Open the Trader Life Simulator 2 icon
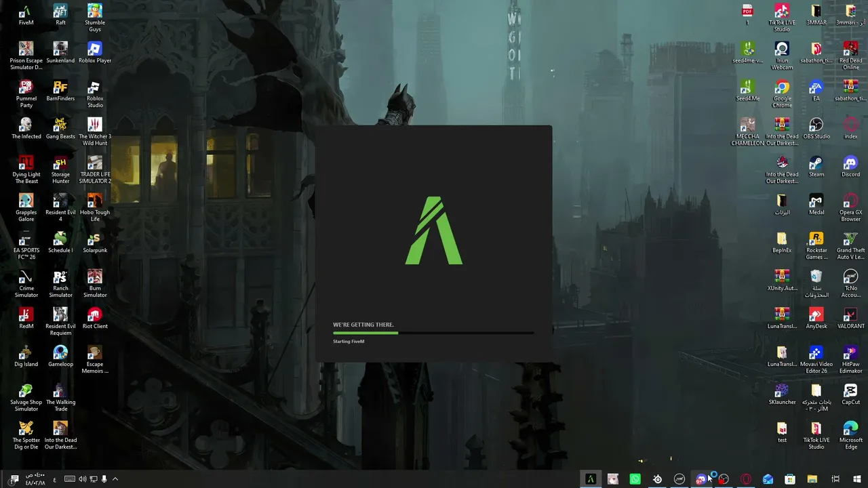Screen dimensions: 868x488 (x=95, y=170)
